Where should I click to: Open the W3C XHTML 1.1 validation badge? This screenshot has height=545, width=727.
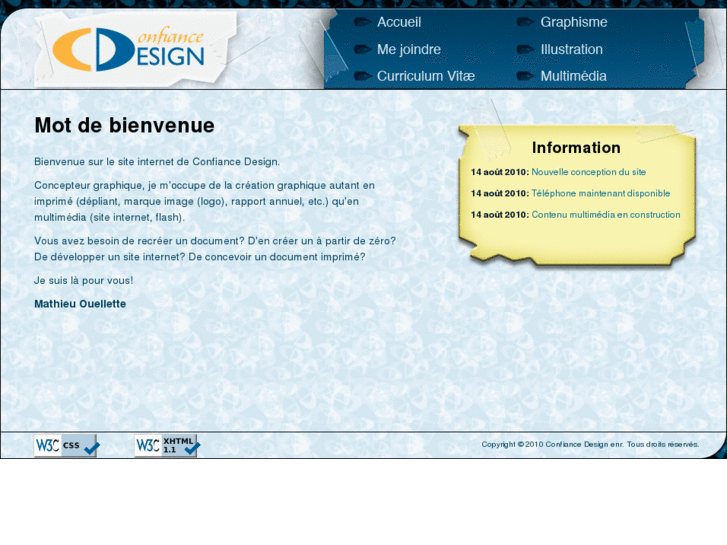pyautogui.click(x=166, y=446)
